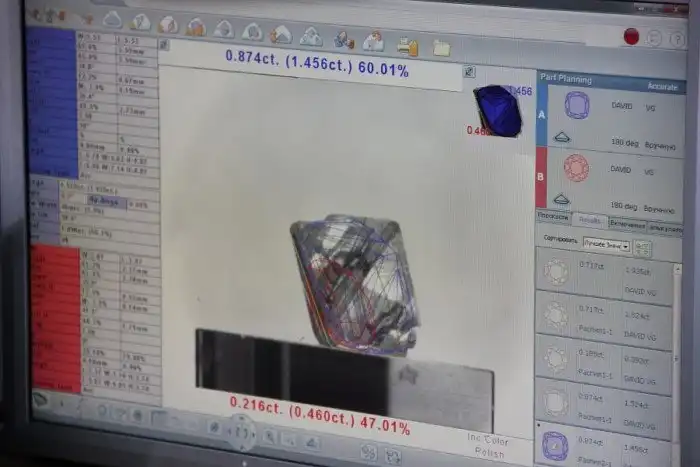Open the yellow folder icon in toolbar
Viewport: 700px width, 467px height.
(x=441, y=47)
